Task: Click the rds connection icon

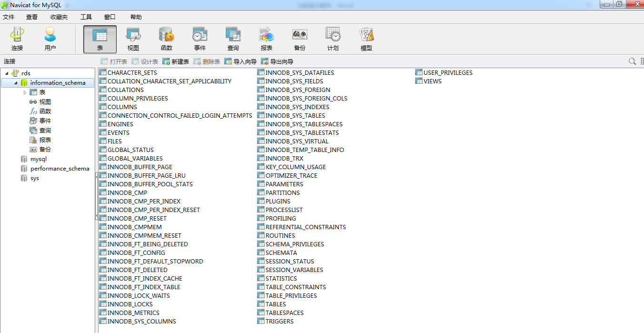Action: click(15, 73)
